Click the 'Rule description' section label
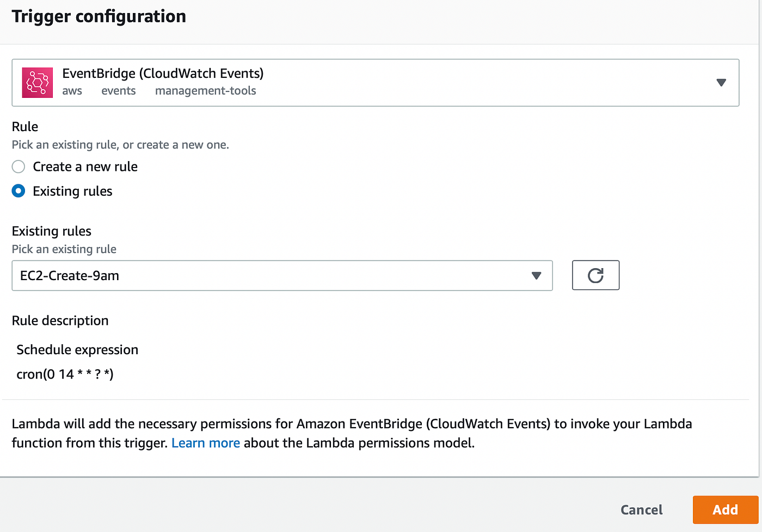 pos(60,320)
